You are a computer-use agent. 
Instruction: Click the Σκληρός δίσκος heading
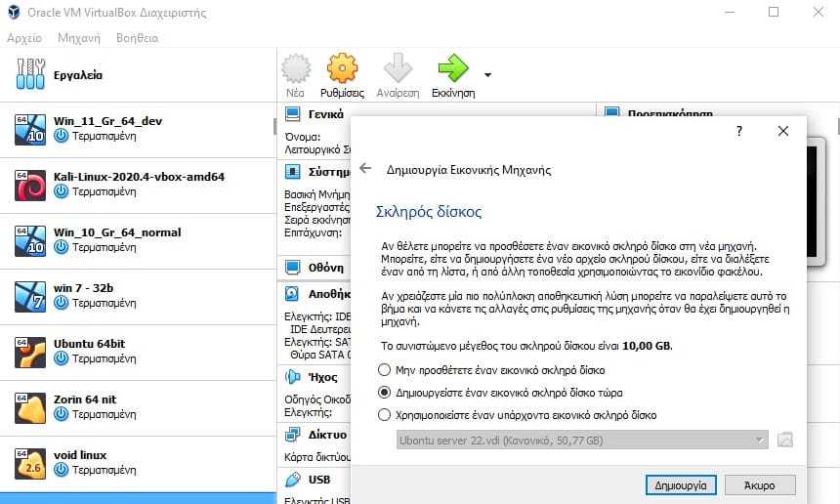coord(429,212)
